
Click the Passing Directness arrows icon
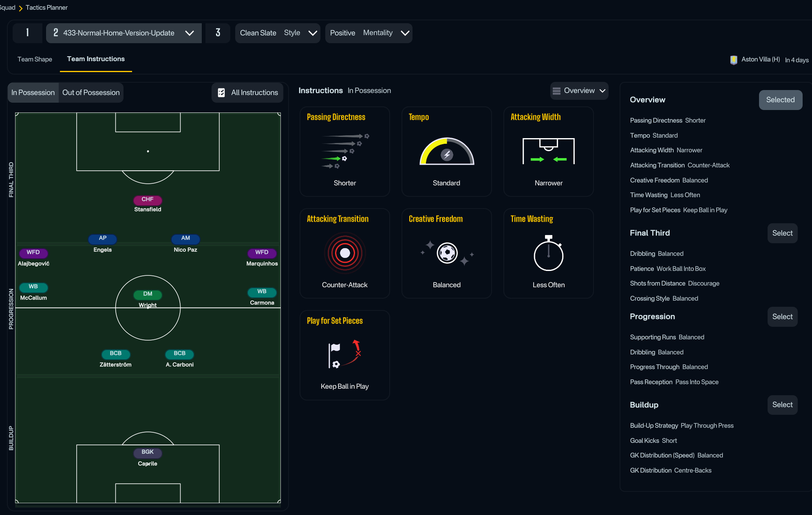coord(345,151)
